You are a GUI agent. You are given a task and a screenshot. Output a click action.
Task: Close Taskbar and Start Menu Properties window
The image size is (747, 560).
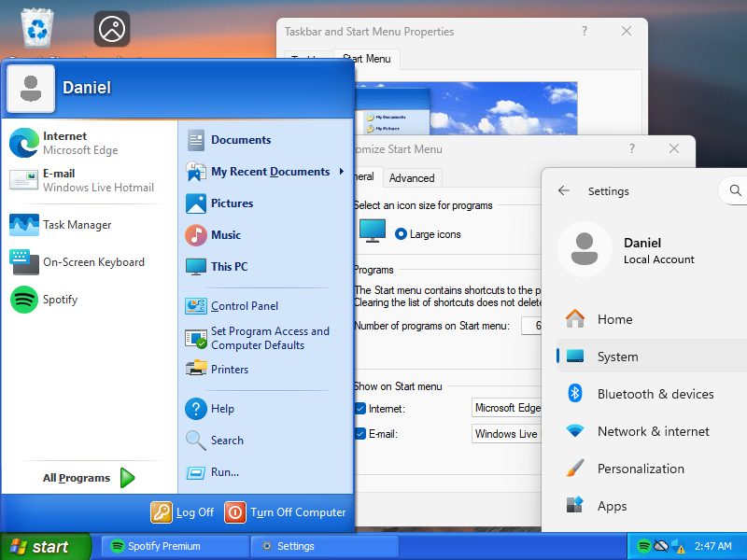[x=627, y=32]
